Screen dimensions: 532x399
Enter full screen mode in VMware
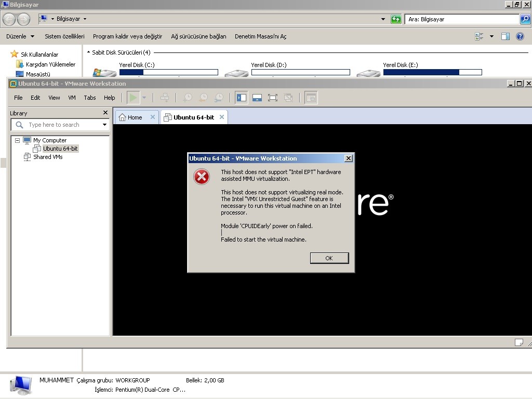click(272, 98)
